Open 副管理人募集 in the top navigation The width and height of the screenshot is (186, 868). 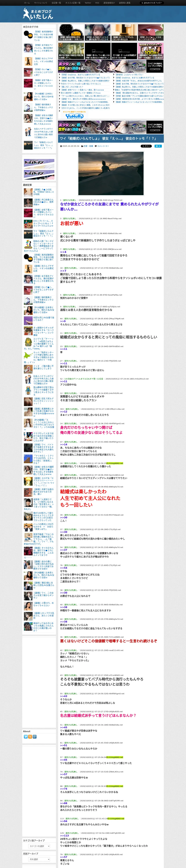[x=125, y=3]
